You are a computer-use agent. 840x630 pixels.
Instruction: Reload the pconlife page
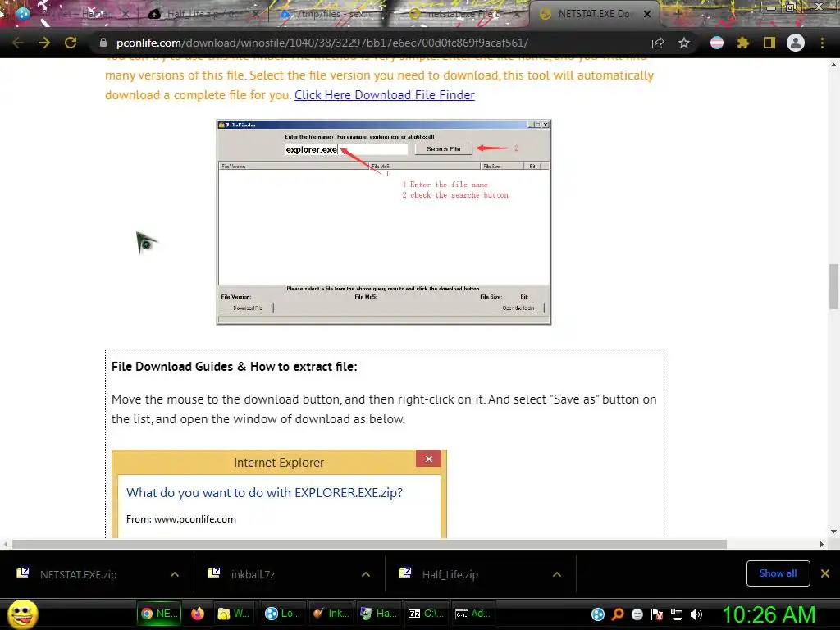point(71,43)
